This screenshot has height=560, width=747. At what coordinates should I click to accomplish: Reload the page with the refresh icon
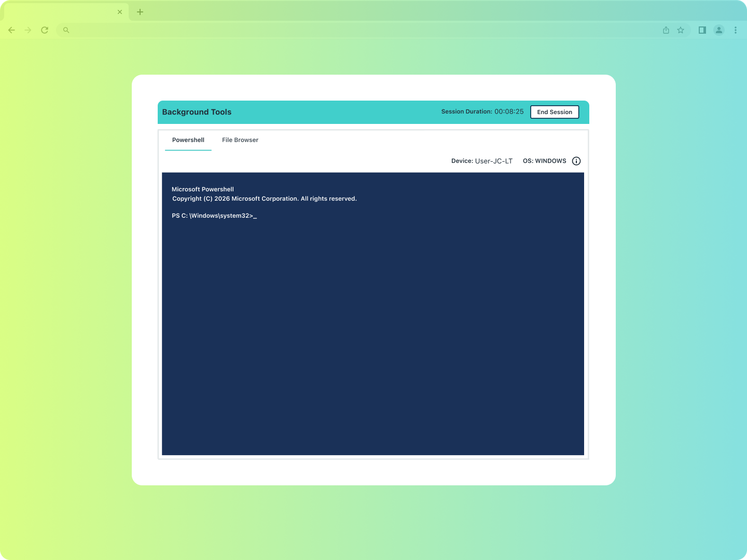coord(45,30)
